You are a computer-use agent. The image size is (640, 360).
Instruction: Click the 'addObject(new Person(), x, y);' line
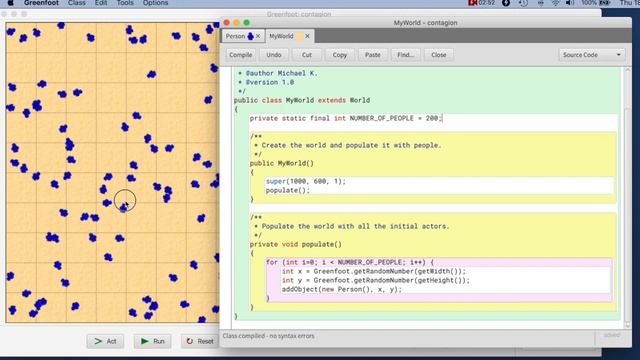(x=342, y=289)
